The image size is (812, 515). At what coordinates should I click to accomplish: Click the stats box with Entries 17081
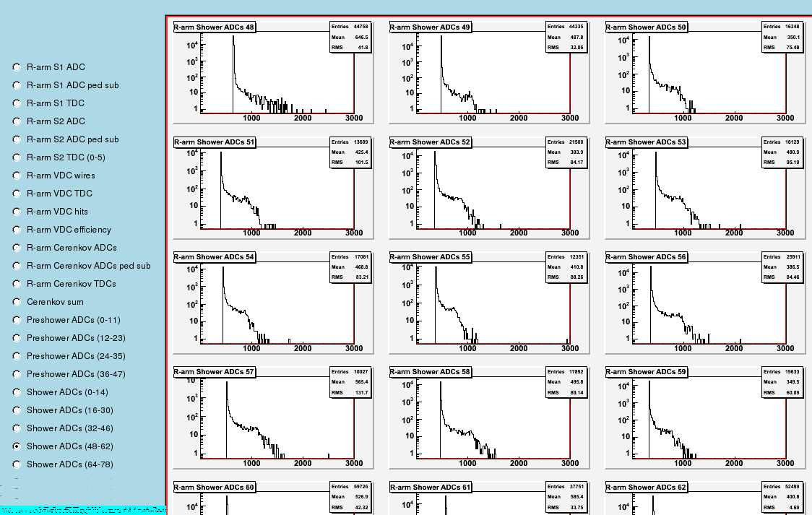(350, 267)
